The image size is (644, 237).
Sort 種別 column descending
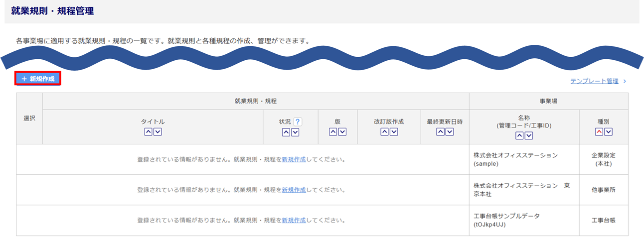pyautogui.click(x=608, y=132)
